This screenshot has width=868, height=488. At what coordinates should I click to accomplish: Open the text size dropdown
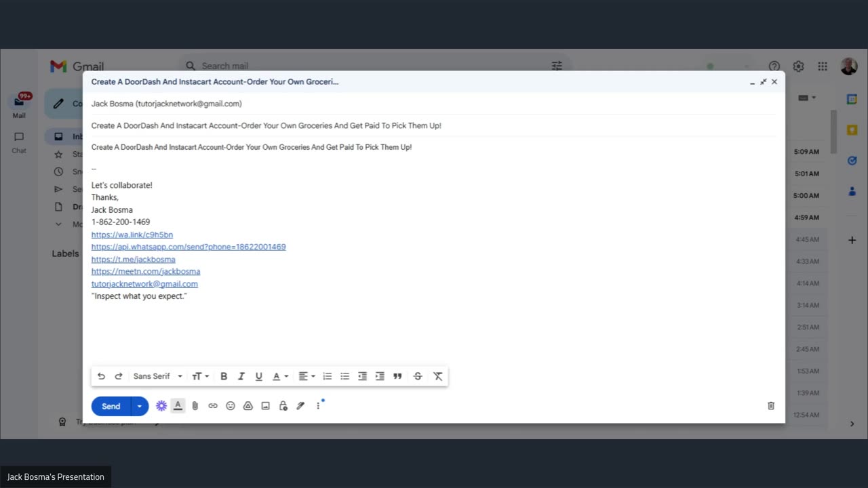[x=200, y=376]
